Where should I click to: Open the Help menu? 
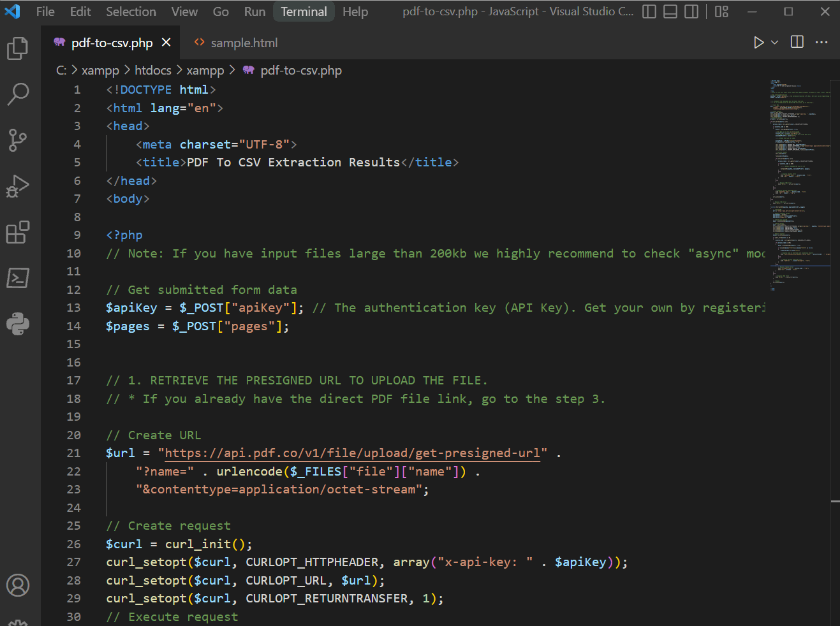pyautogui.click(x=355, y=11)
